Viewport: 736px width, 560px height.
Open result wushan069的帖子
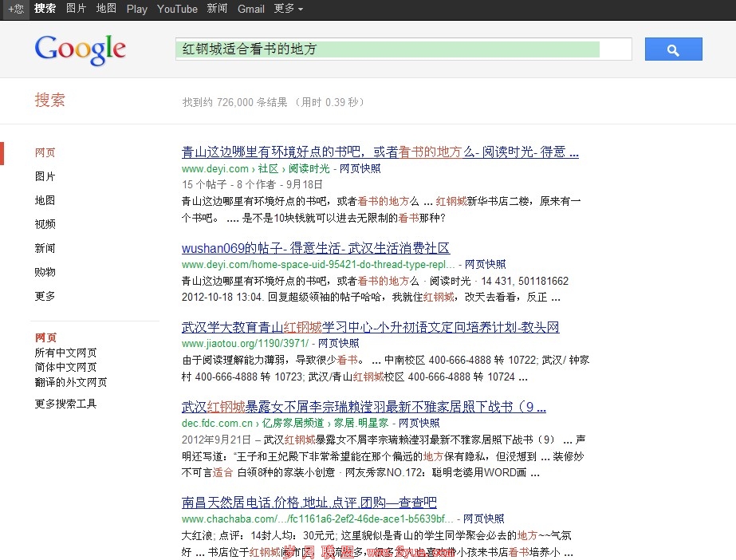coord(316,248)
